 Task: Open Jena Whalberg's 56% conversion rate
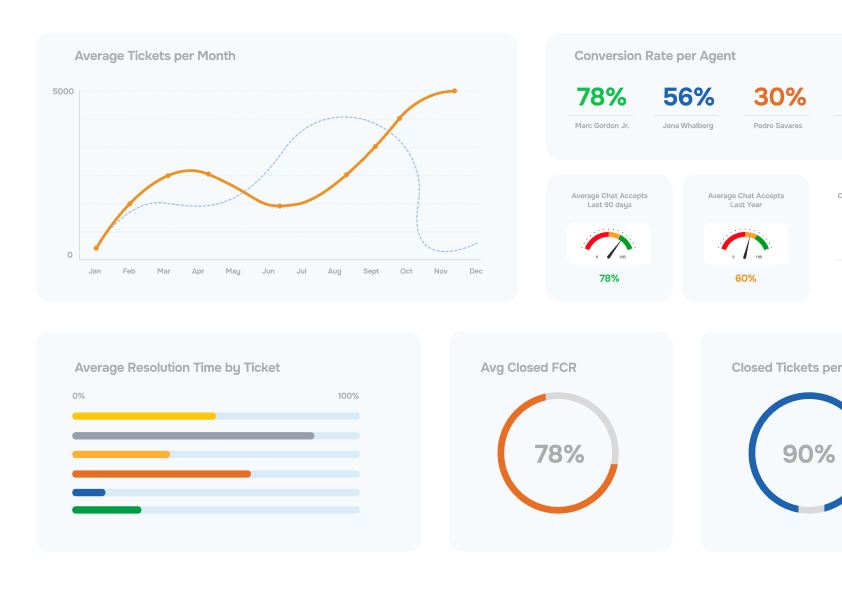(688, 97)
